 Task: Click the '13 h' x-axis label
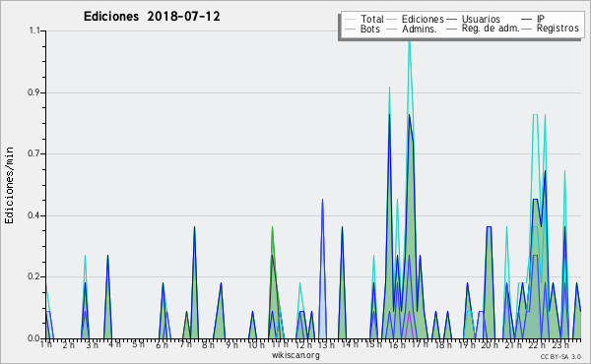(326, 344)
